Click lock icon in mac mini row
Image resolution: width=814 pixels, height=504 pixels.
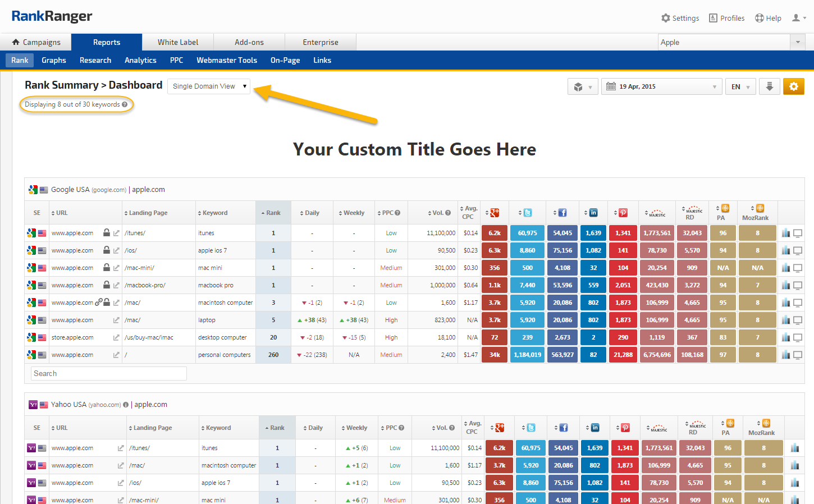106,268
